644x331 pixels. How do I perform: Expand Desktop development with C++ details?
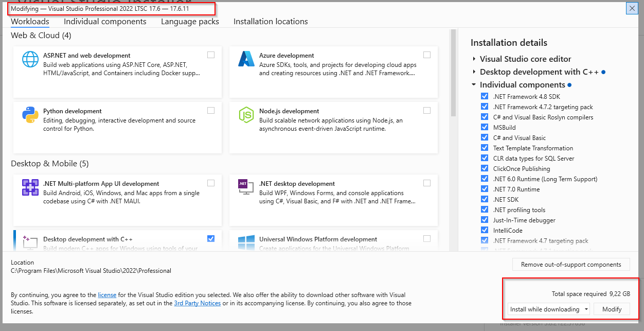click(474, 72)
